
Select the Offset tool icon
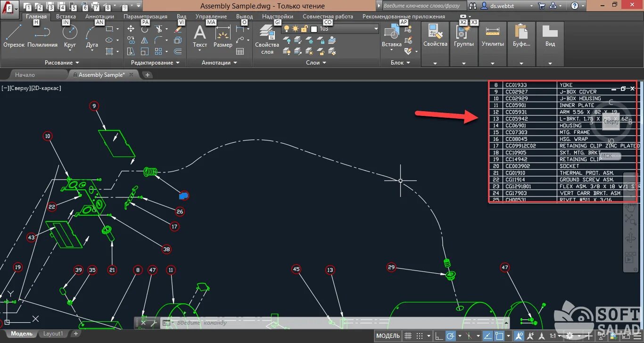[178, 51]
